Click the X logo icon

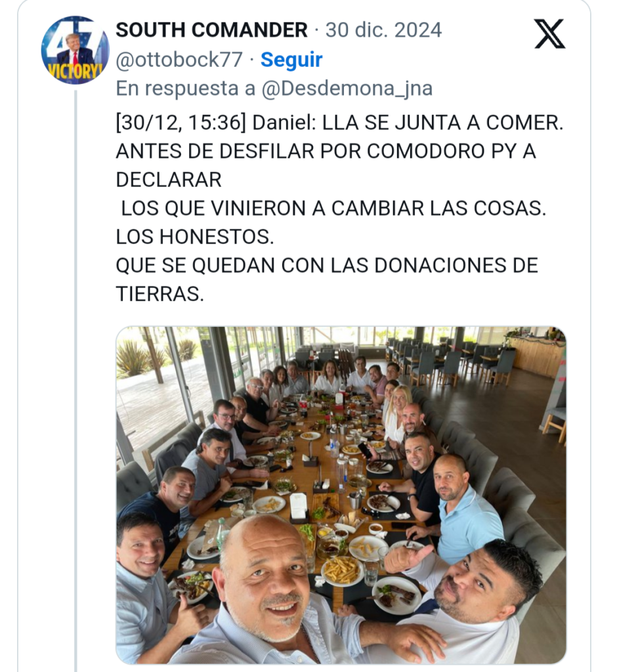(x=549, y=34)
